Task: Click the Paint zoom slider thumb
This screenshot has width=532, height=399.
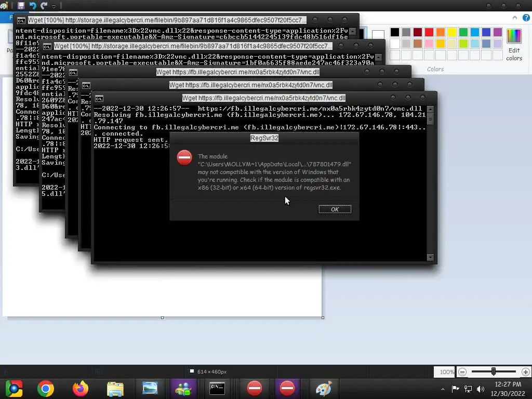Action: tap(494, 372)
